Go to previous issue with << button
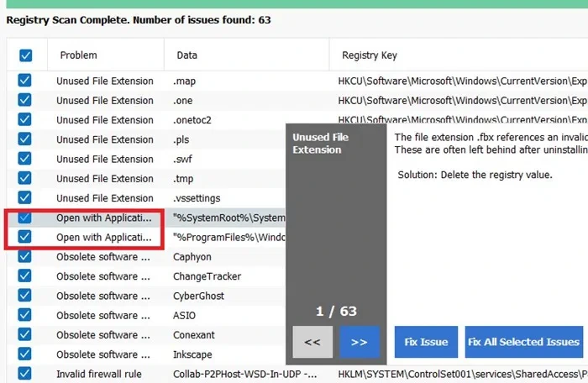 [312, 342]
